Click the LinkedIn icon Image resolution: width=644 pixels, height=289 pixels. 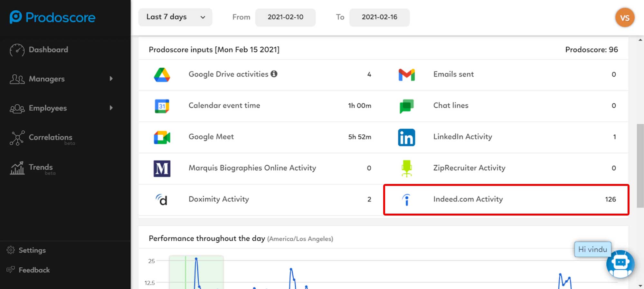pyautogui.click(x=406, y=138)
